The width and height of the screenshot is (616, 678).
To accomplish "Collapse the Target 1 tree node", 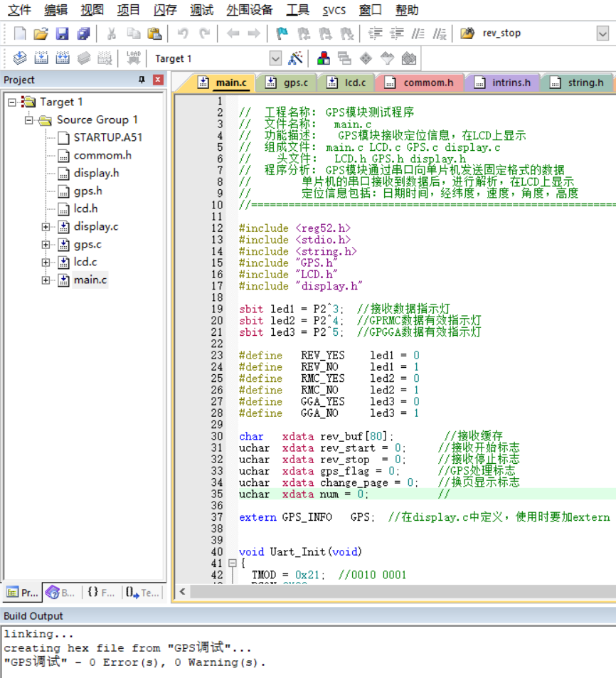I will click(x=12, y=102).
